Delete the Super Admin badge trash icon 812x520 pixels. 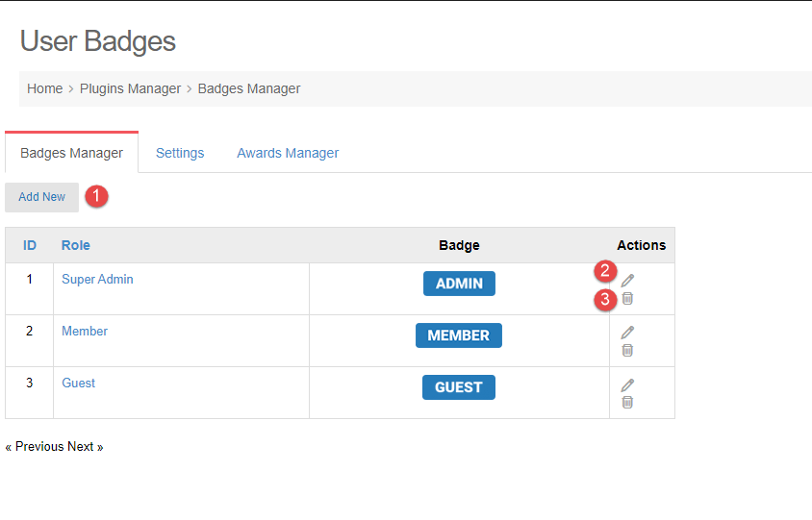click(x=627, y=299)
